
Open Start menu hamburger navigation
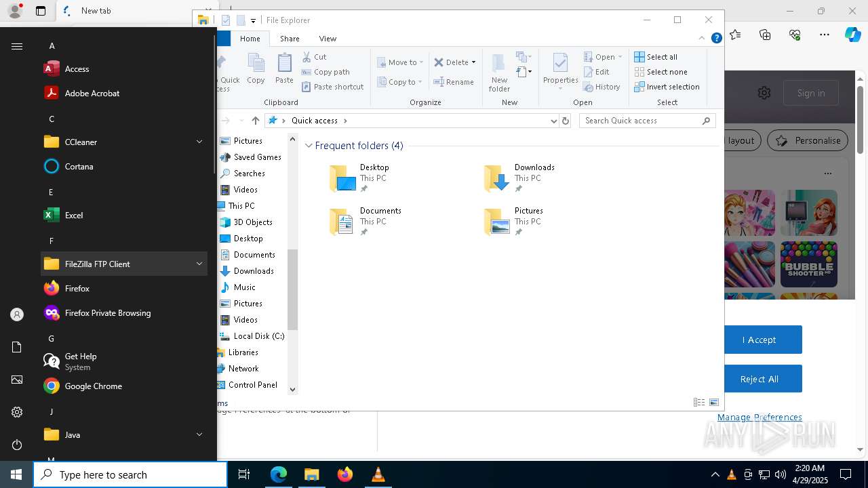17,46
